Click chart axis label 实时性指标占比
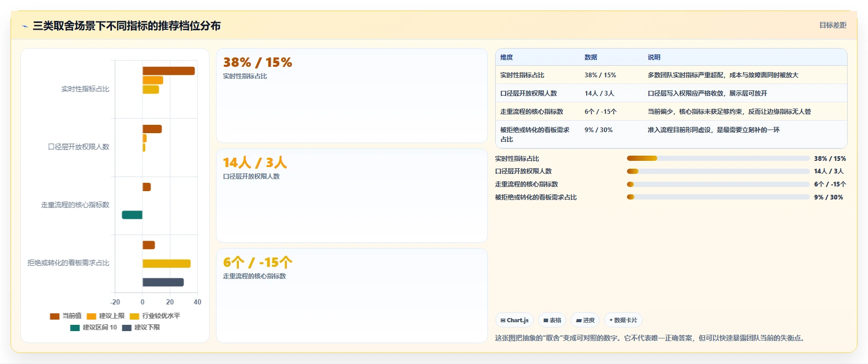The width and height of the screenshot is (868, 364). (85, 89)
